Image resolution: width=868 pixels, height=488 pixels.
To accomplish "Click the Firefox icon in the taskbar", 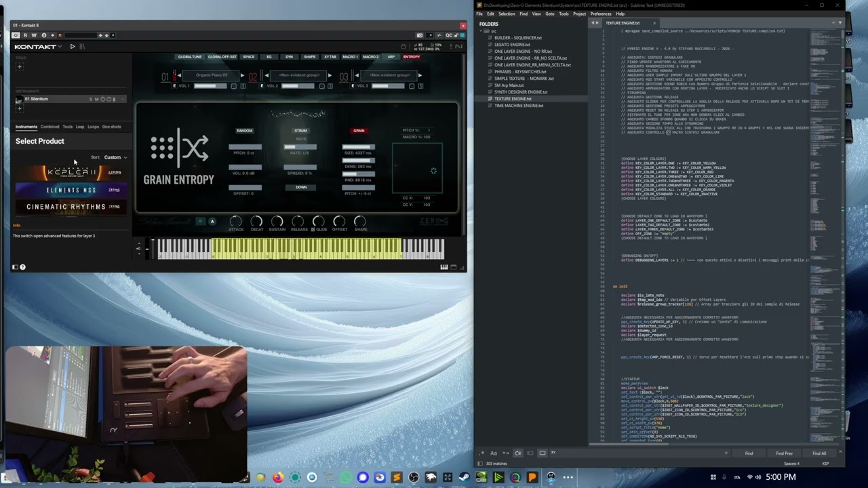I will [x=278, y=478].
